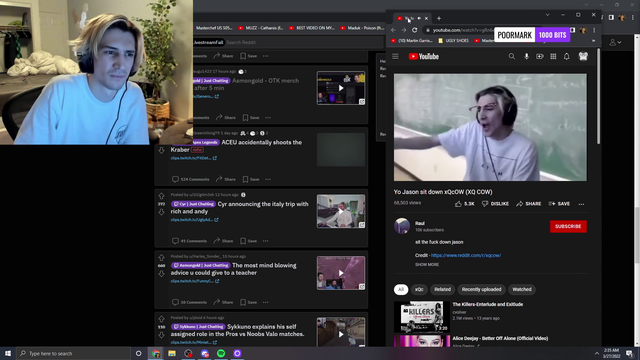640x360 pixels.
Task: Open the YouTube account avatar menu
Action: click(x=583, y=56)
